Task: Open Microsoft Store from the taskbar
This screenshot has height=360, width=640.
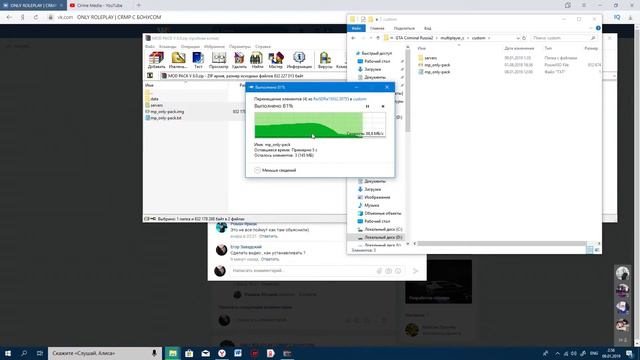Action: pos(189,353)
